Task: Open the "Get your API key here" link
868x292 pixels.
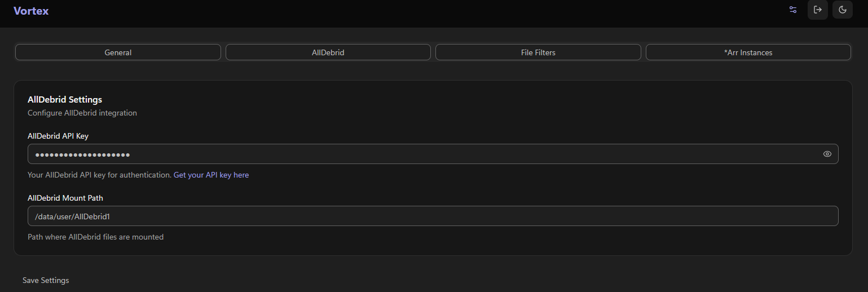Action: pos(211,175)
